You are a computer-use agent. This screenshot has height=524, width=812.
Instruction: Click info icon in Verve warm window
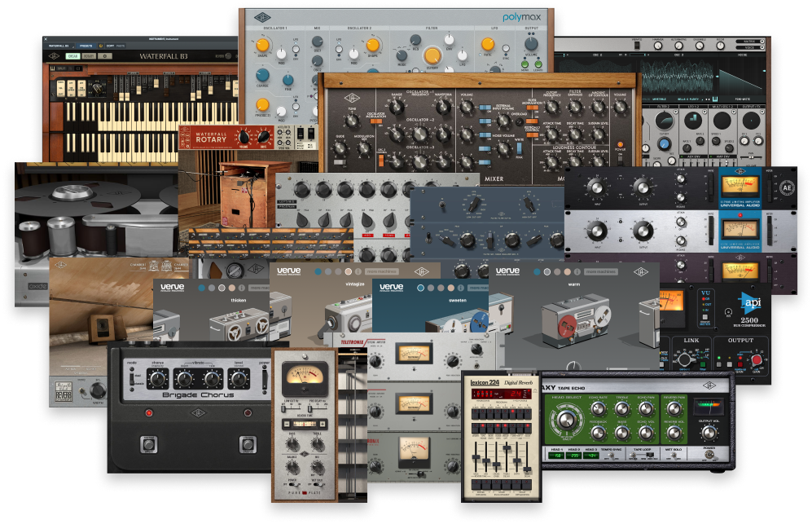(577, 271)
